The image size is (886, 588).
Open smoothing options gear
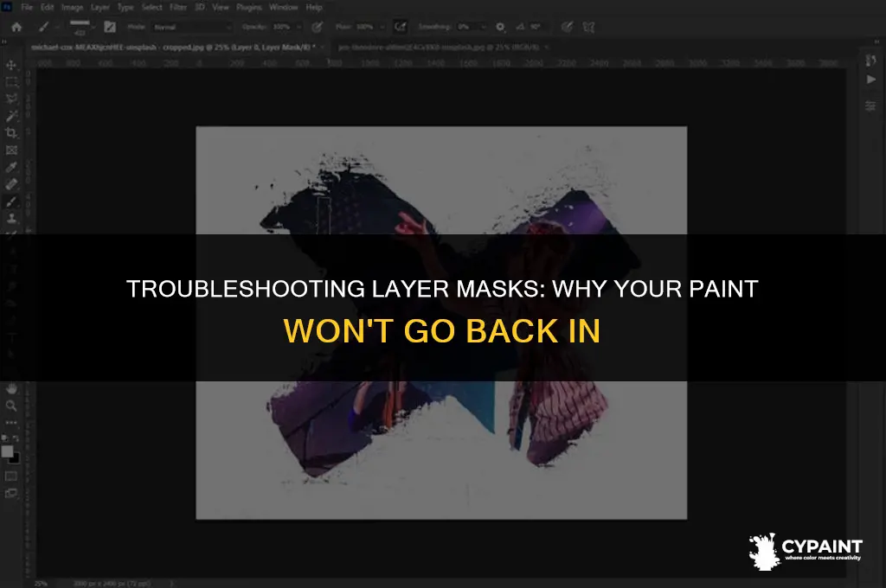point(500,27)
